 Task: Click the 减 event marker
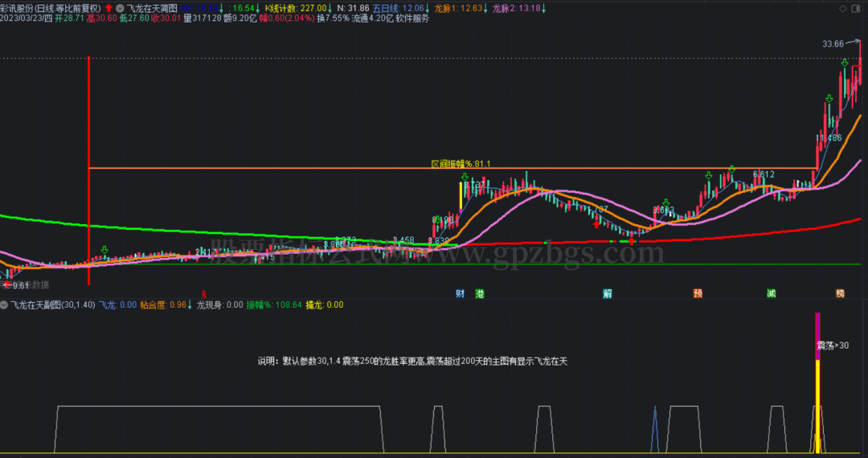click(x=771, y=293)
